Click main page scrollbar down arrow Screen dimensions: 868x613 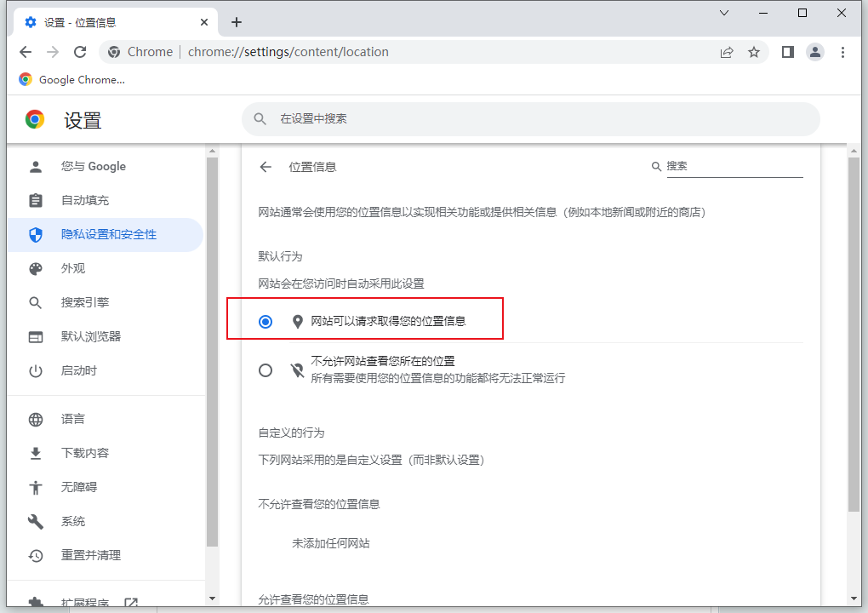854,599
